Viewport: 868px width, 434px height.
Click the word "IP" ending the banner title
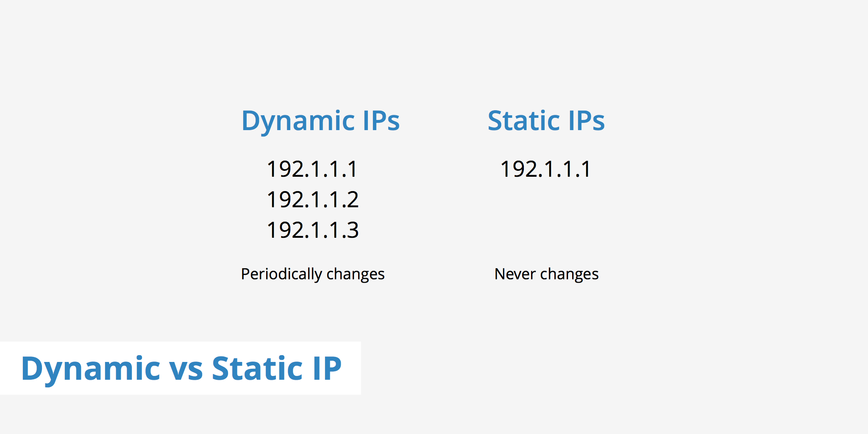327,368
